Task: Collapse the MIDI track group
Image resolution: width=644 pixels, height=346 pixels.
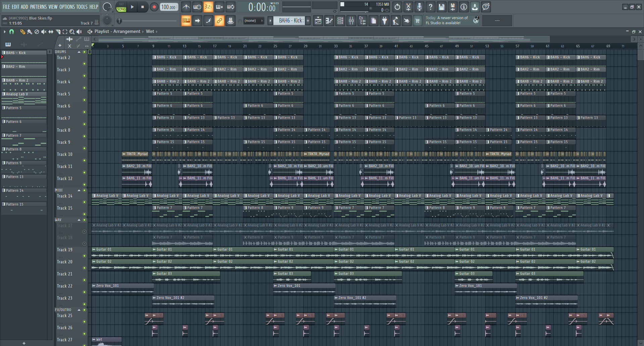Action: (x=79, y=190)
